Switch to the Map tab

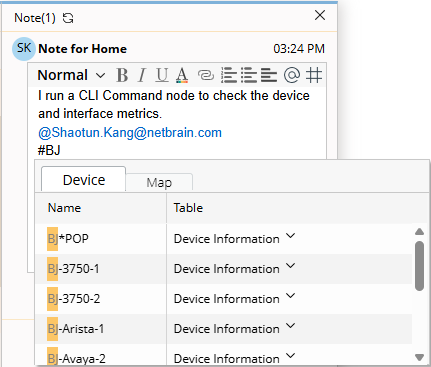point(159,182)
